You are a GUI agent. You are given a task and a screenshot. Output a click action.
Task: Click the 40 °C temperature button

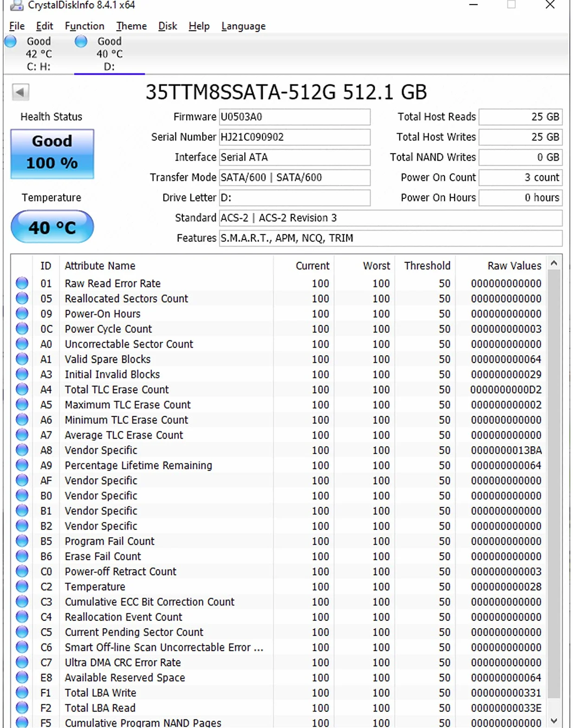(x=52, y=227)
